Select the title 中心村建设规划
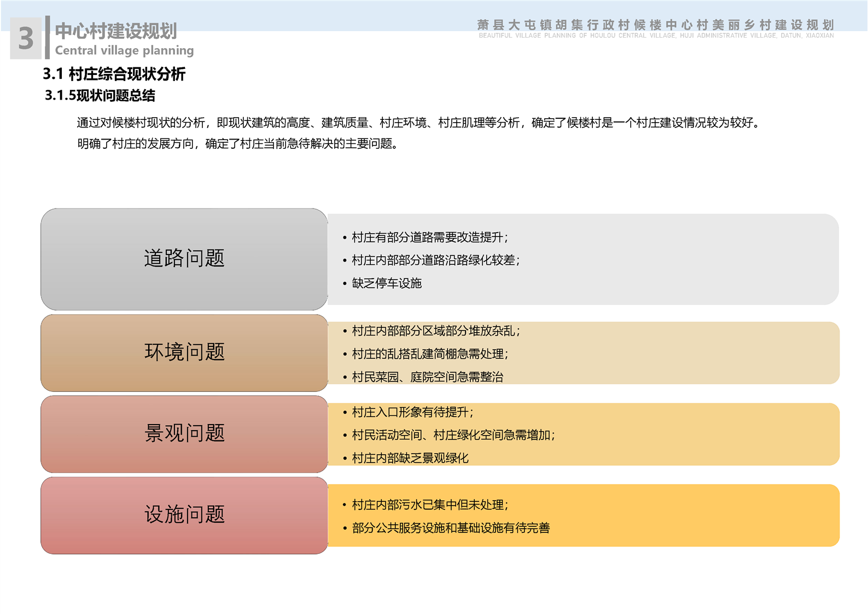Screen dimensions: 868x614 point(116,31)
